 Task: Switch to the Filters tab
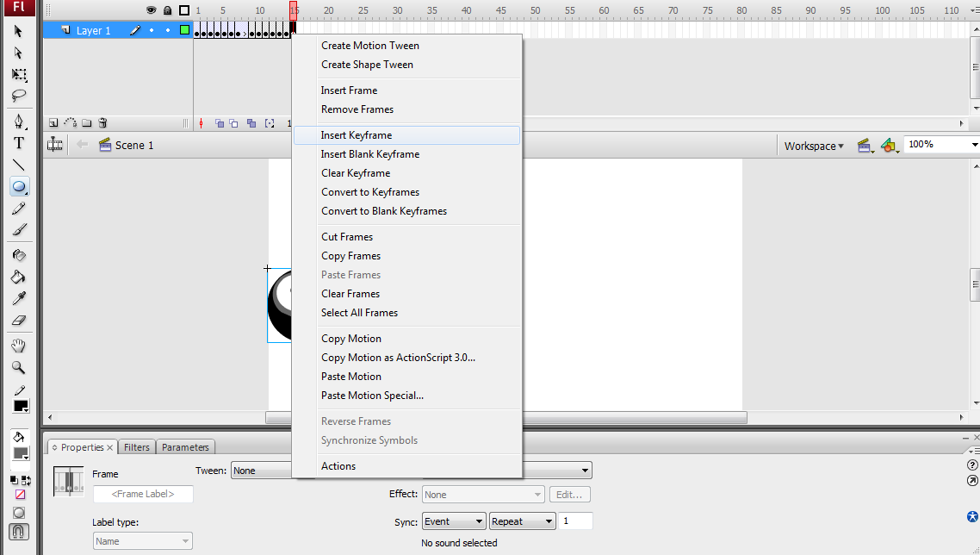coord(136,446)
